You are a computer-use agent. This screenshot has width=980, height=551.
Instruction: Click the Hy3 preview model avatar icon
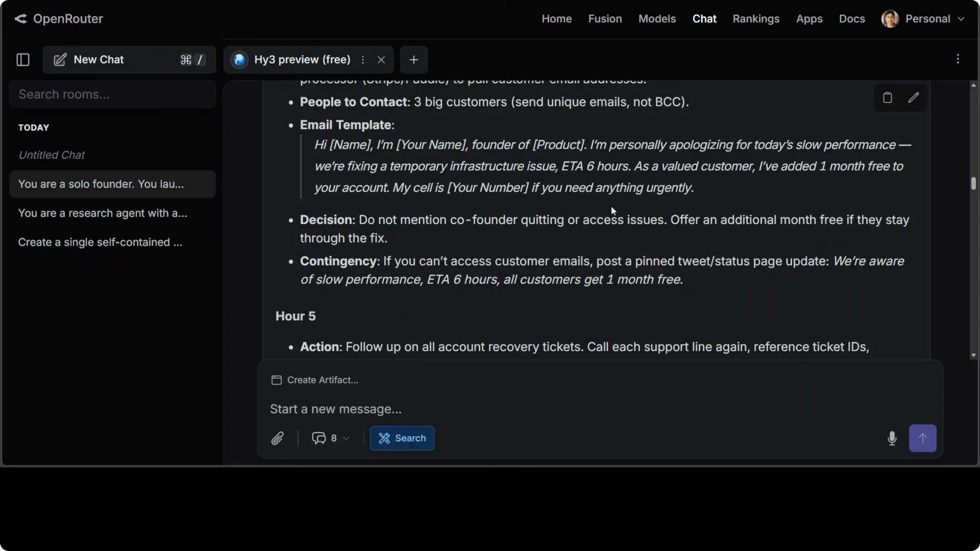click(x=239, y=60)
